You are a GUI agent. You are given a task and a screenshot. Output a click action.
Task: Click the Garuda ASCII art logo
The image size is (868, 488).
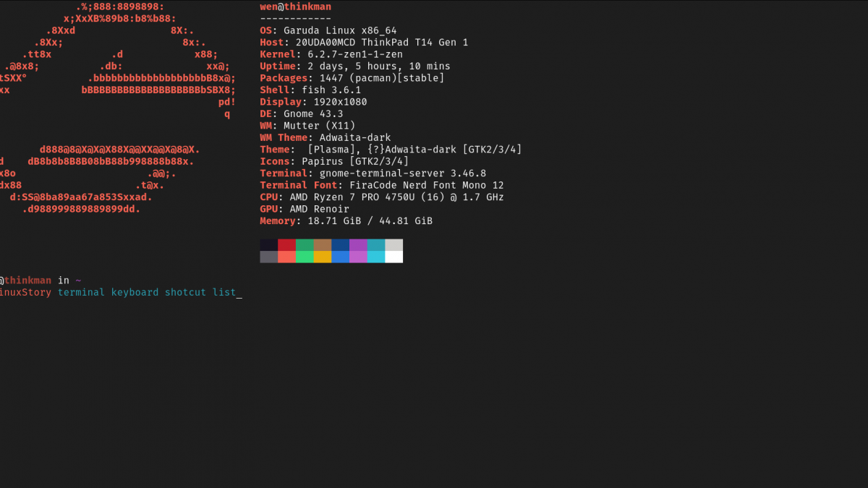click(117, 108)
